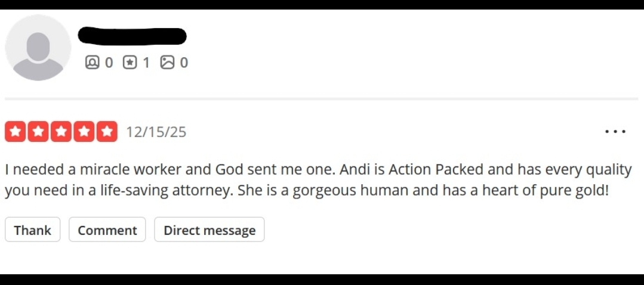Click the third red rating star

click(61, 132)
